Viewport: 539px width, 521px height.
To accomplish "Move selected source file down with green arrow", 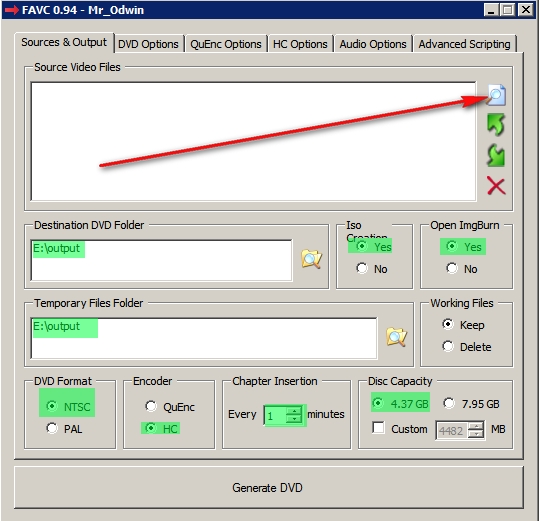I will [x=496, y=155].
